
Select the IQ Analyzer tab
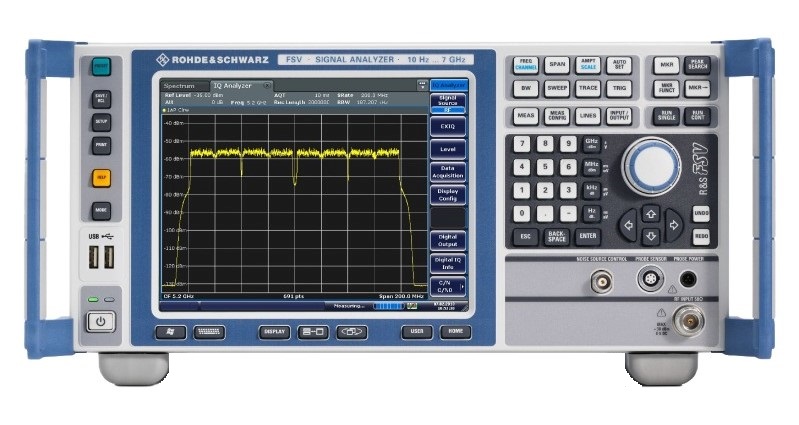[x=233, y=86]
